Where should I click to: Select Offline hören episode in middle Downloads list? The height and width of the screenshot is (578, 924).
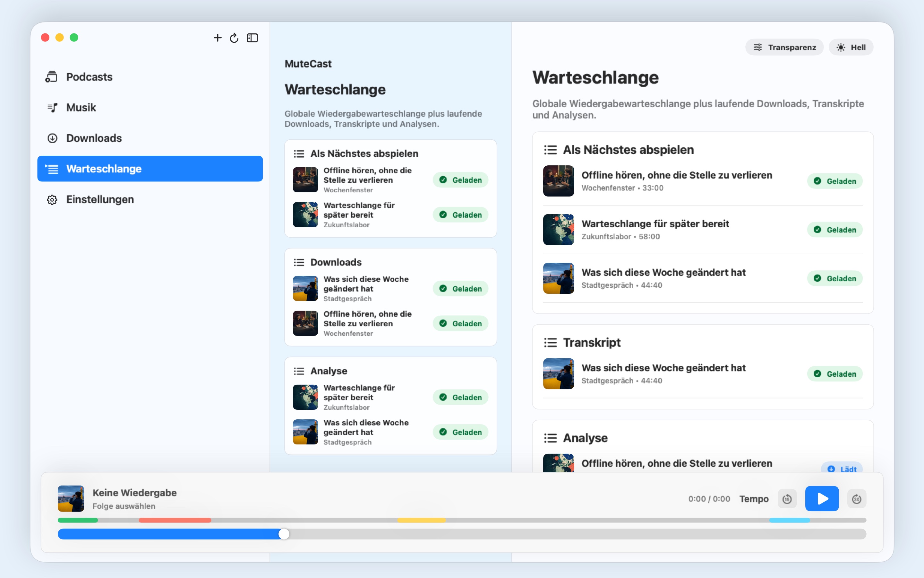[x=367, y=319]
